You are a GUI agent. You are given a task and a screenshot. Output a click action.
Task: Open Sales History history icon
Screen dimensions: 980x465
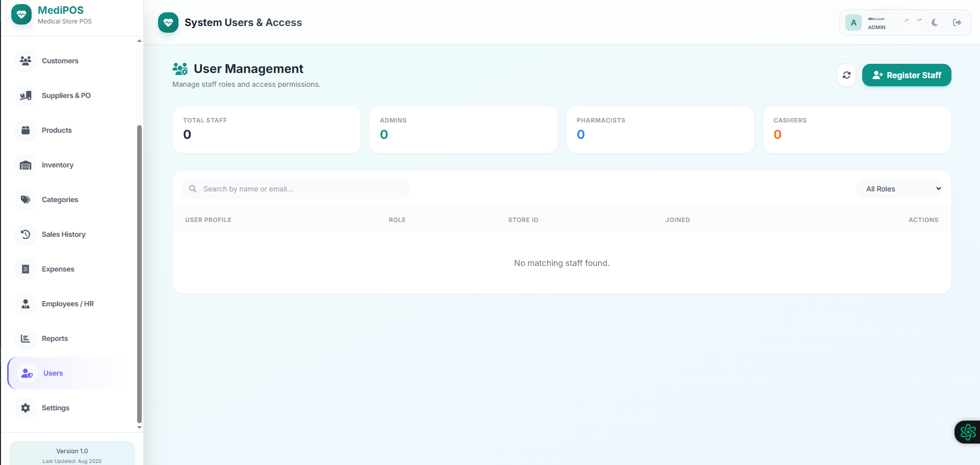coord(25,234)
